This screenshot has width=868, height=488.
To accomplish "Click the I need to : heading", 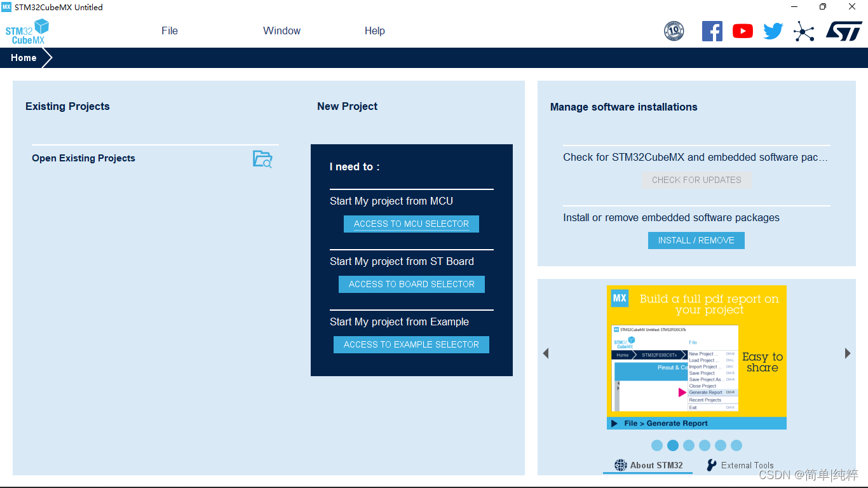I will [x=355, y=166].
